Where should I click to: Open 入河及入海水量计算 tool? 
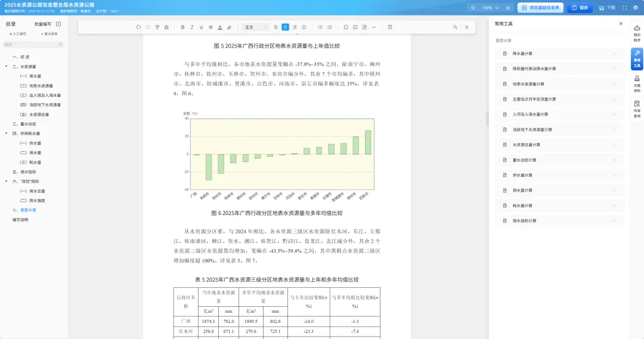(559, 114)
